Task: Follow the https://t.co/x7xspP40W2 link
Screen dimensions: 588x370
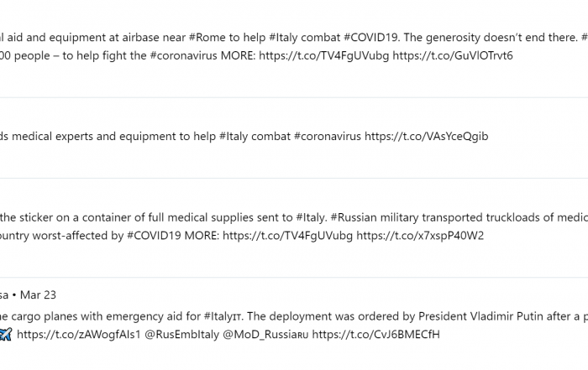Action: 420,236
